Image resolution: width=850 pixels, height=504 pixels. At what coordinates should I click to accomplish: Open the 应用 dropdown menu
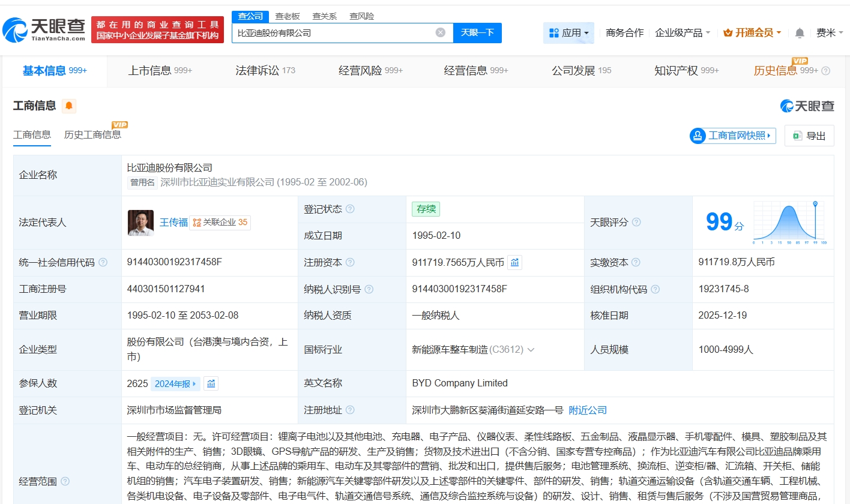(568, 33)
